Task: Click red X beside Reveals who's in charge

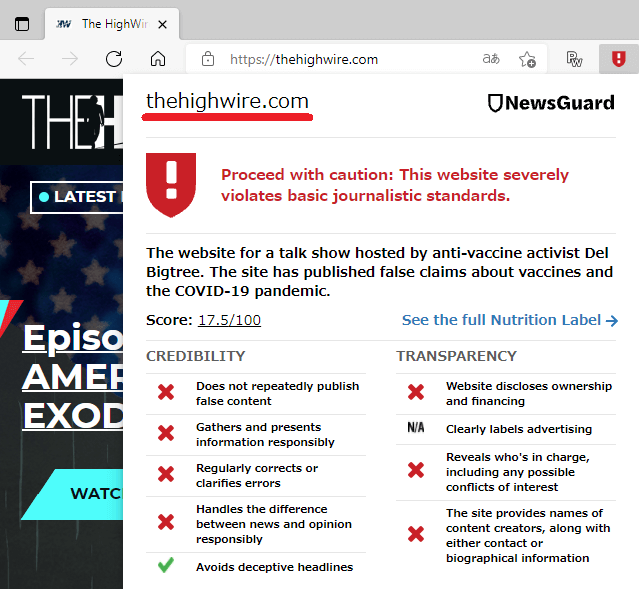Action: 416,470
